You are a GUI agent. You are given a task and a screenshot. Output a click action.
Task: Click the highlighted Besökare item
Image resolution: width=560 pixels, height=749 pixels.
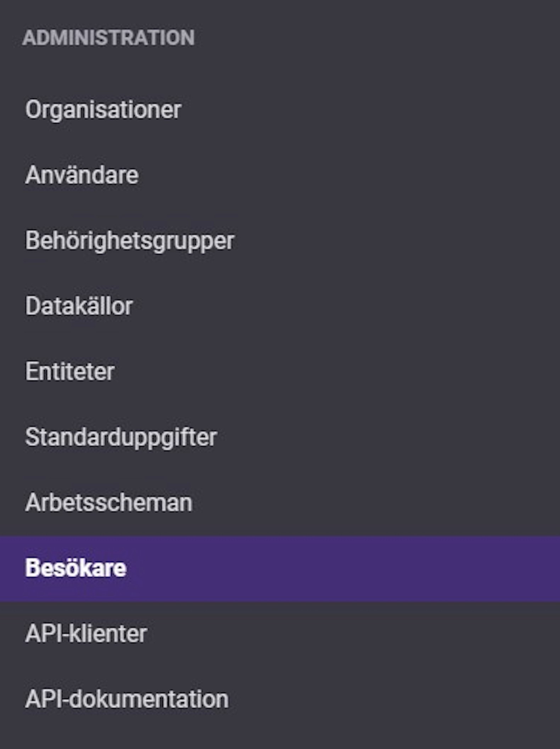click(x=280, y=569)
